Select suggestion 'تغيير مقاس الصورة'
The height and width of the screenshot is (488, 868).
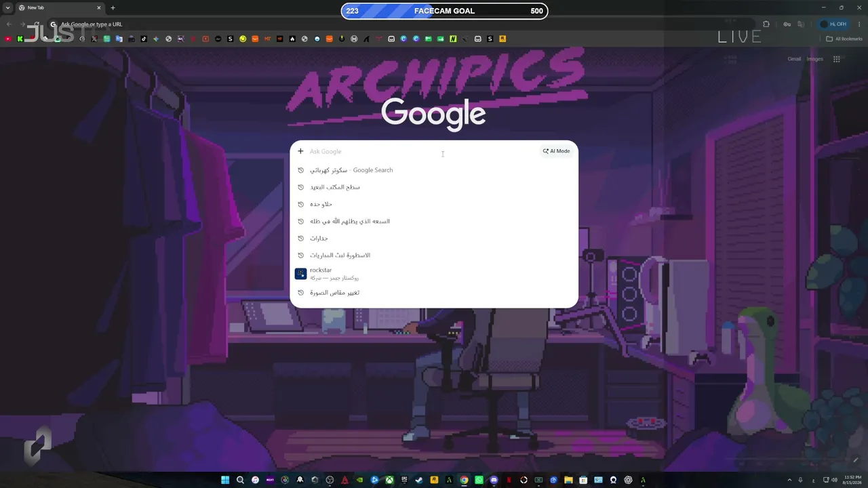coord(434,293)
